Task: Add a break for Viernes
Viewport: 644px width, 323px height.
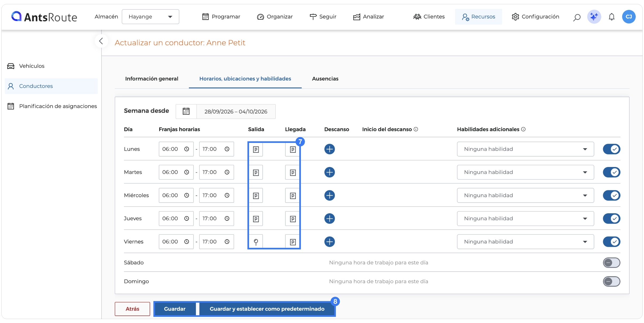Action: [x=329, y=242]
